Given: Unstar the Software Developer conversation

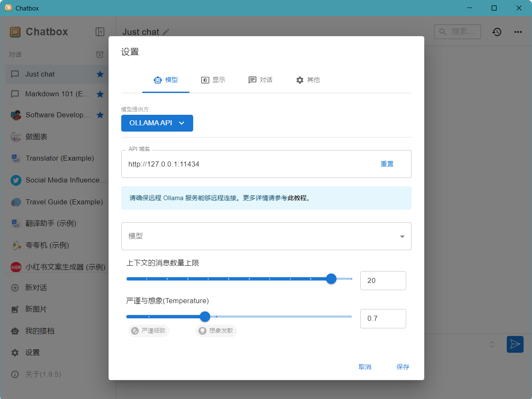Looking at the screenshot, I should click(100, 115).
